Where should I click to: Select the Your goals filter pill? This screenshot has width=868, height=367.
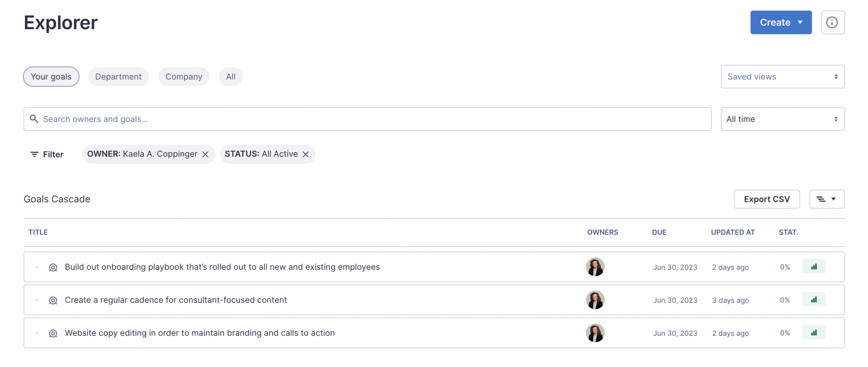click(x=51, y=77)
